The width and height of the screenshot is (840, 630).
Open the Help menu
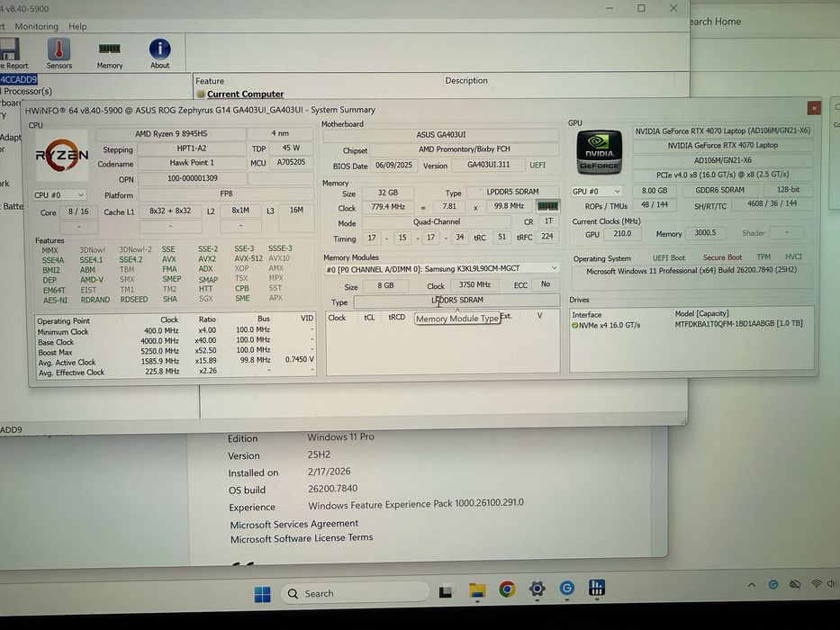tap(77, 26)
